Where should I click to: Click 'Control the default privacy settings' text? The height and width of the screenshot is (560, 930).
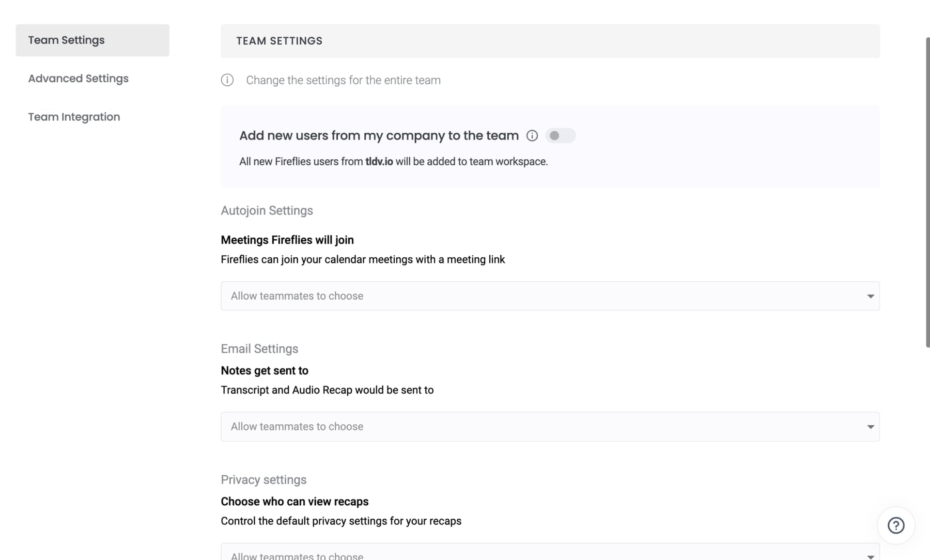coord(341,521)
